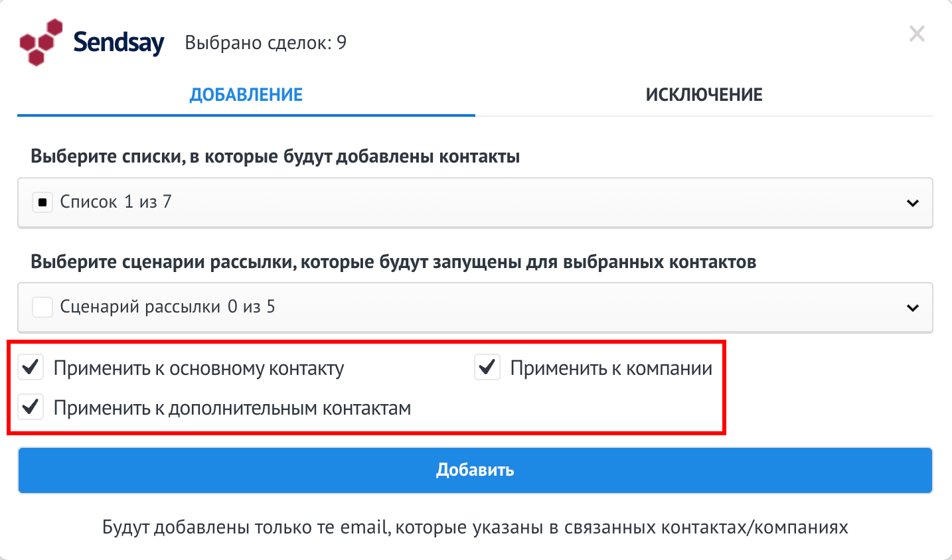Switch to the ИСКЛЮЧЕНИЕ tab
This screenshot has width=952, height=560.
coord(703,94)
